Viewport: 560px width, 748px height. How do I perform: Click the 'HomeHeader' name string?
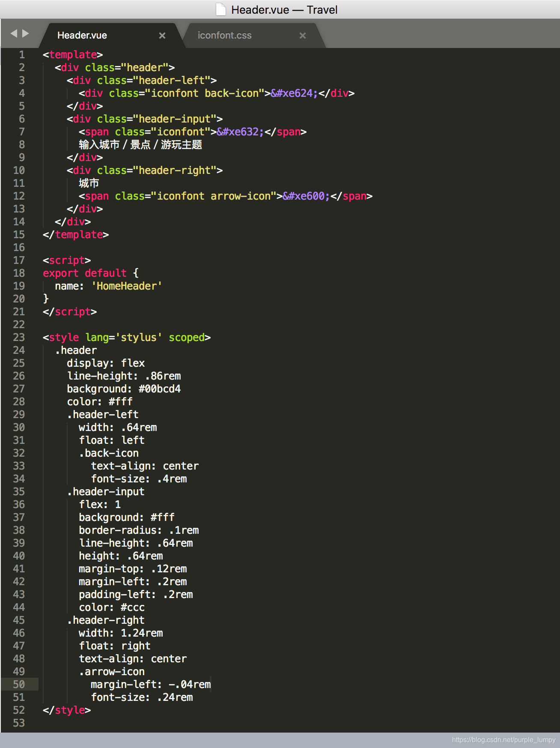point(127,286)
